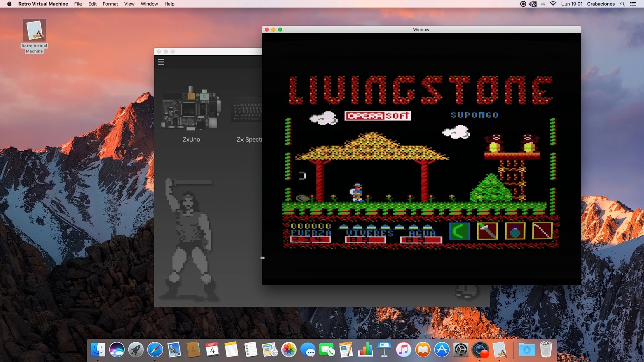Open the Downloads folder in the dock
644x362 pixels.
[x=527, y=349]
